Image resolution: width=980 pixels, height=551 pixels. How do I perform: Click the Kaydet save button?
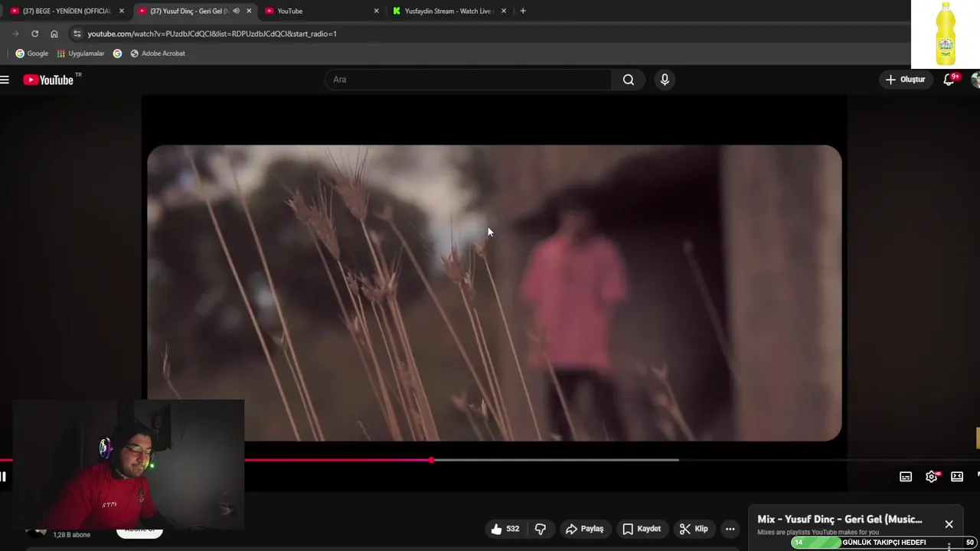[642, 529]
